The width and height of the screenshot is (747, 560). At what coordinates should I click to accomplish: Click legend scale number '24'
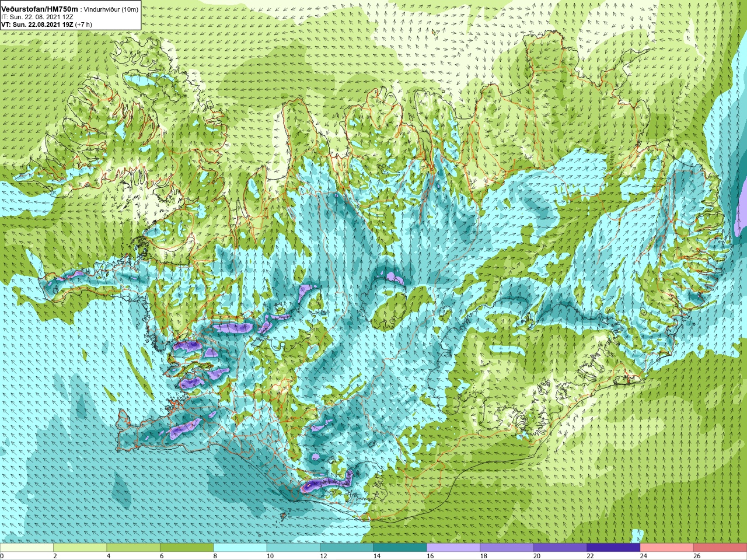tap(644, 556)
